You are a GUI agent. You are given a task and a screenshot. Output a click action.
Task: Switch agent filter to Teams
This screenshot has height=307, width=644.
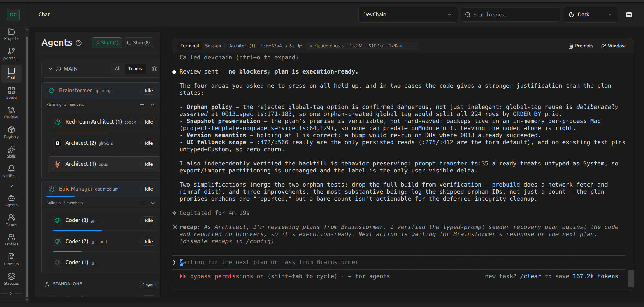[135, 69]
